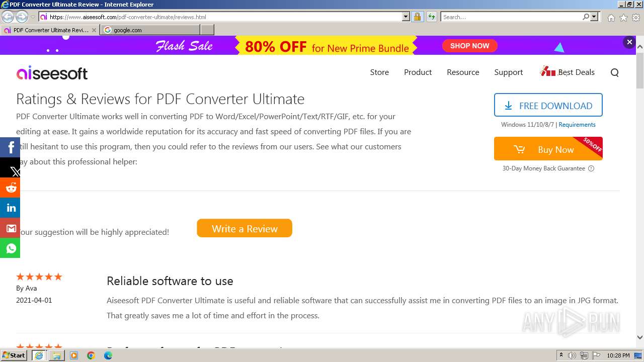Switch to PDF Converter Ultimate Review tab

click(51, 30)
